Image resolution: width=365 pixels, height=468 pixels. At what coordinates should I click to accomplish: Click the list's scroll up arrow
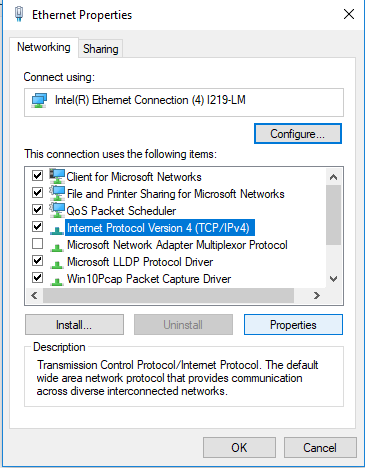(x=333, y=177)
